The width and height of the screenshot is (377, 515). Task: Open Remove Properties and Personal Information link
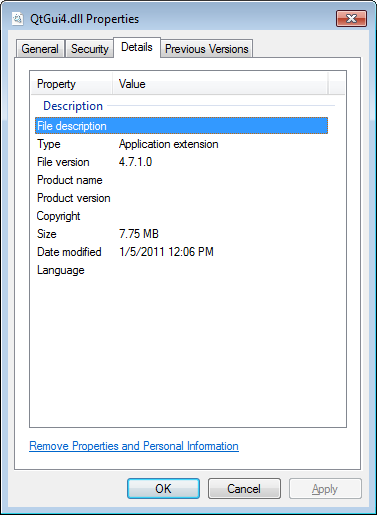coord(134,446)
